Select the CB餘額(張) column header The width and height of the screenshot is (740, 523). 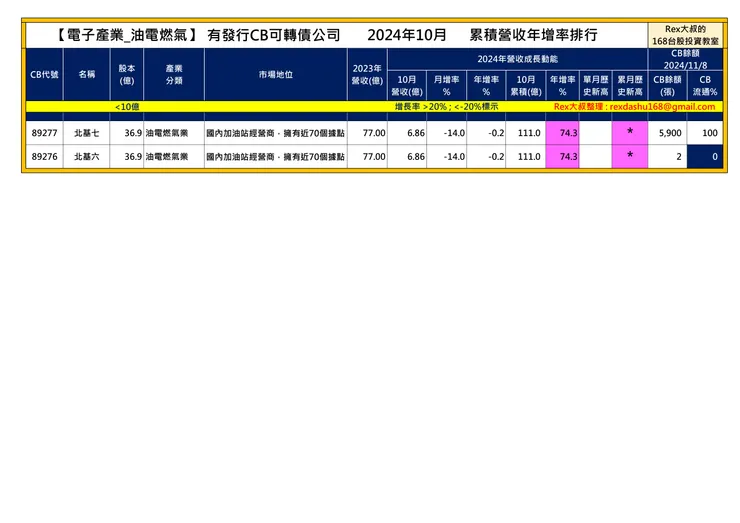click(667, 86)
